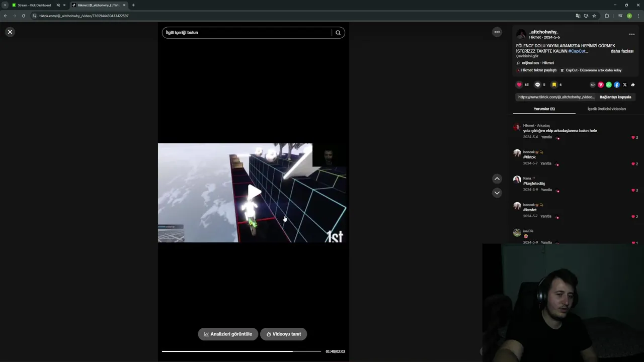Screen dimensions: 644x362
Task: Like boncuk's #tiktok comment
Action: coord(633,164)
